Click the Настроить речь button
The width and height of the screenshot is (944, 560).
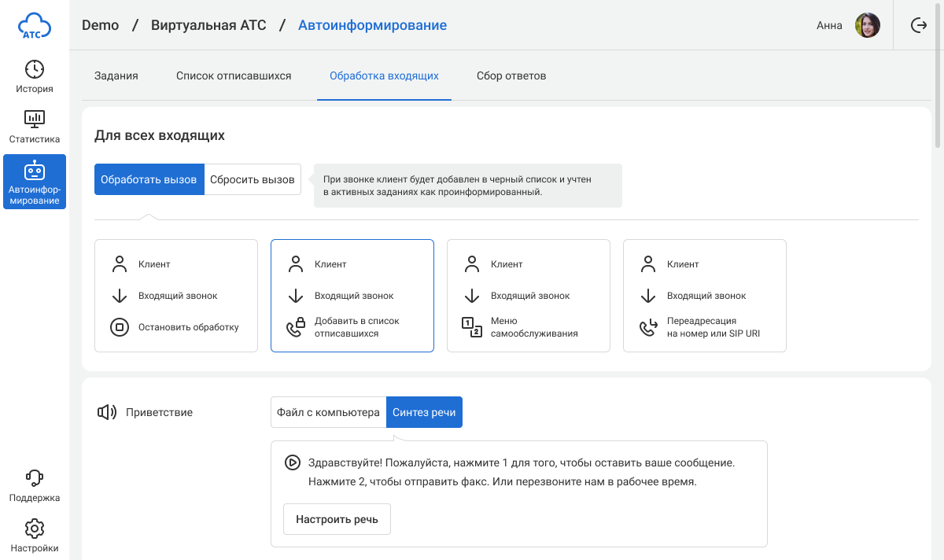[x=337, y=519]
